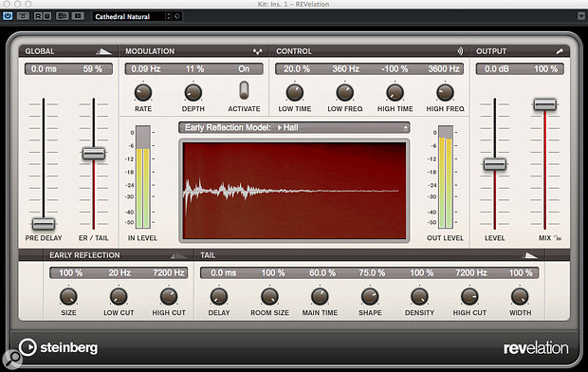Click the Mix slider handle

[x=545, y=104]
